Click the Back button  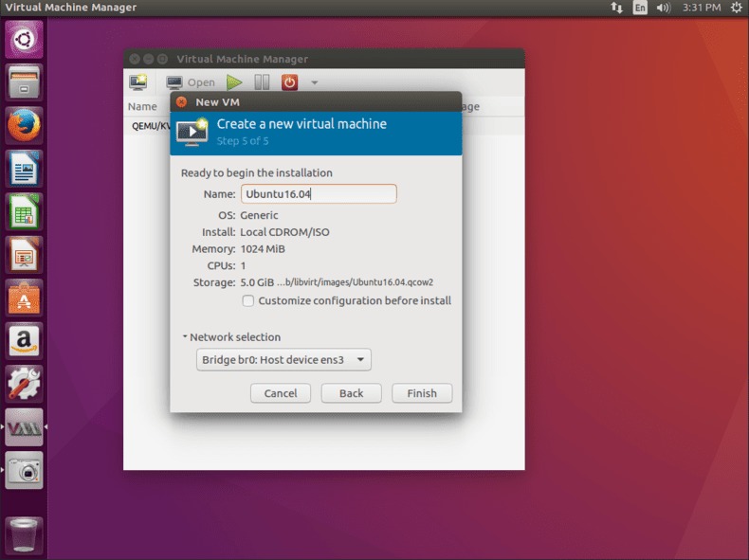tap(351, 393)
